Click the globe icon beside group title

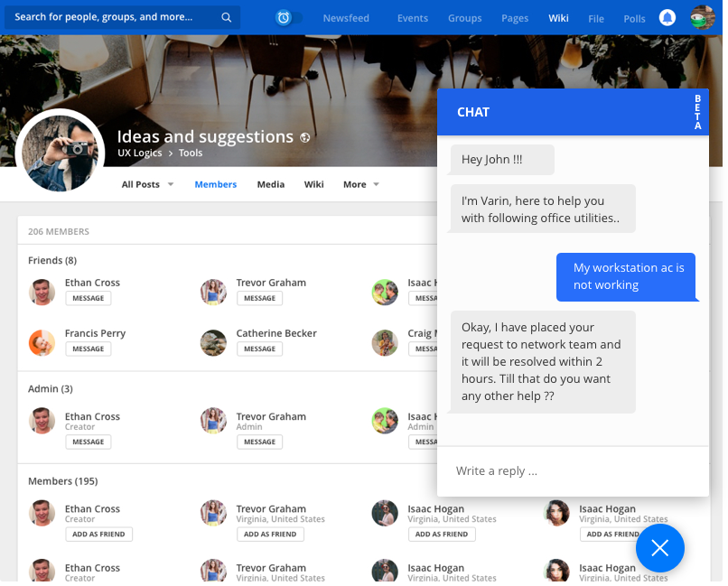coord(304,137)
